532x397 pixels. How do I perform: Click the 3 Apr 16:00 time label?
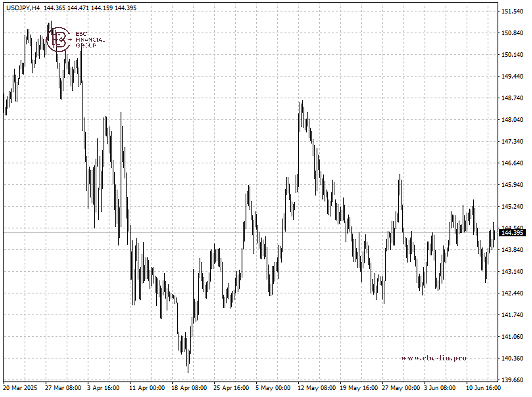click(103, 388)
